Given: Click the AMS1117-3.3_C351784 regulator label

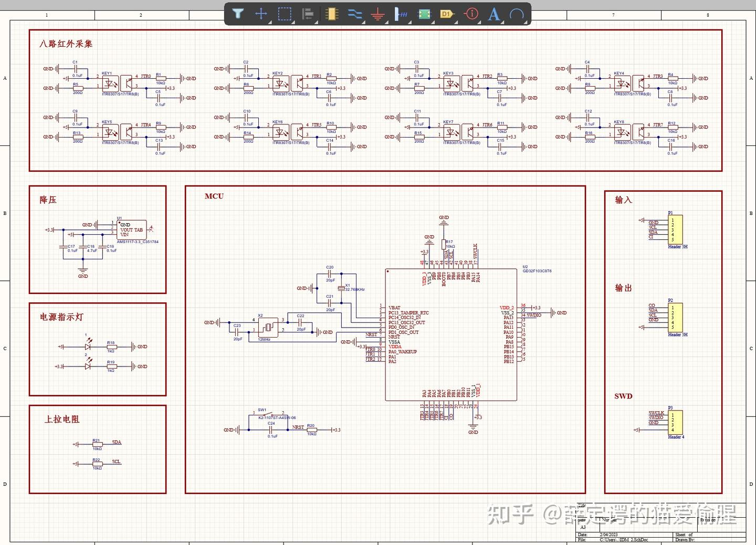Looking at the screenshot, I should [138, 242].
